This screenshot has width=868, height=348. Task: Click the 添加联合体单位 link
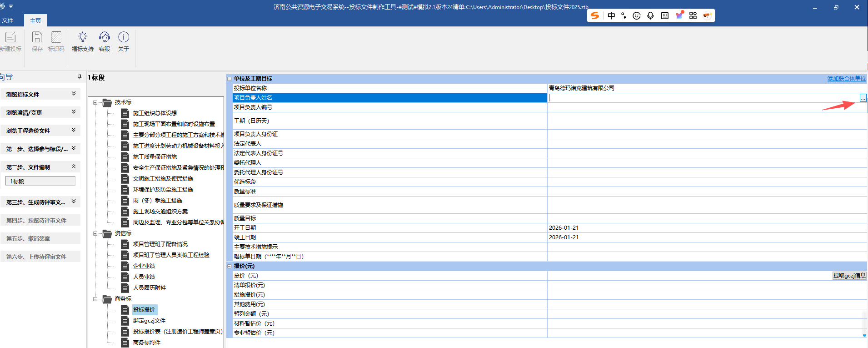coord(846,79)
